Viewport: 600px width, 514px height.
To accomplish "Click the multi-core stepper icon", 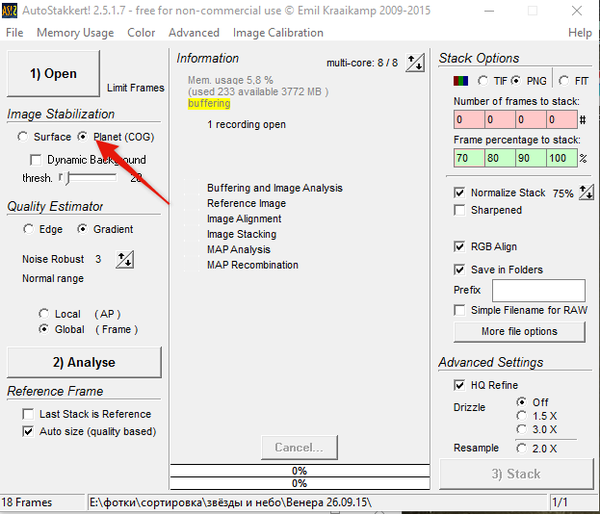I will point(415,63).
